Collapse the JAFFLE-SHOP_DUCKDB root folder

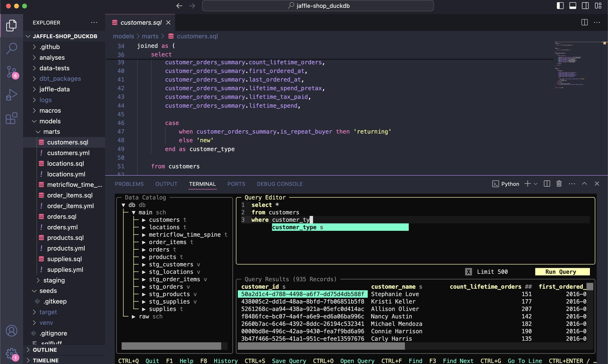click(64, 36)
